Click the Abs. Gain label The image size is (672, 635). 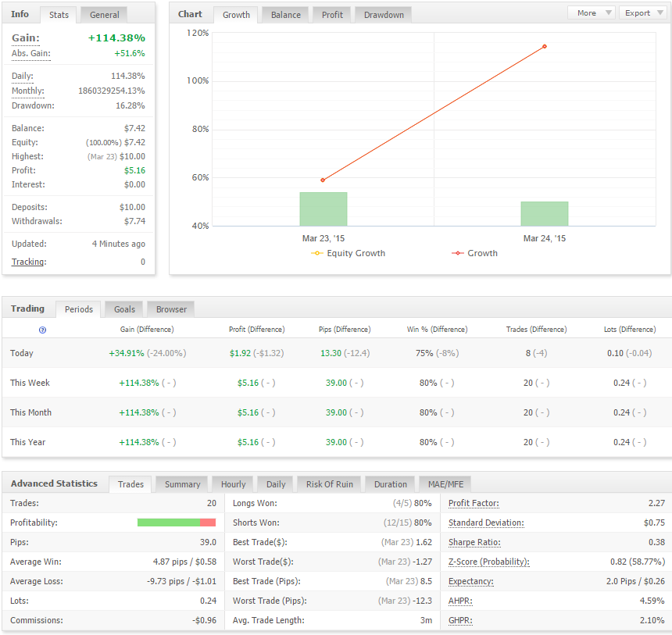coord(30,54)
